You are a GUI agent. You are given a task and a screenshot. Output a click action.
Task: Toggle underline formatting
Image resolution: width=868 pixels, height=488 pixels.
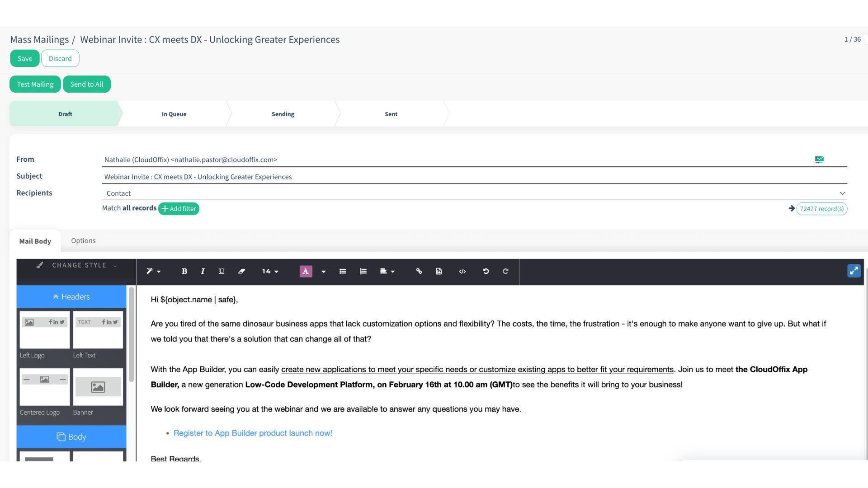pos(221,272)
